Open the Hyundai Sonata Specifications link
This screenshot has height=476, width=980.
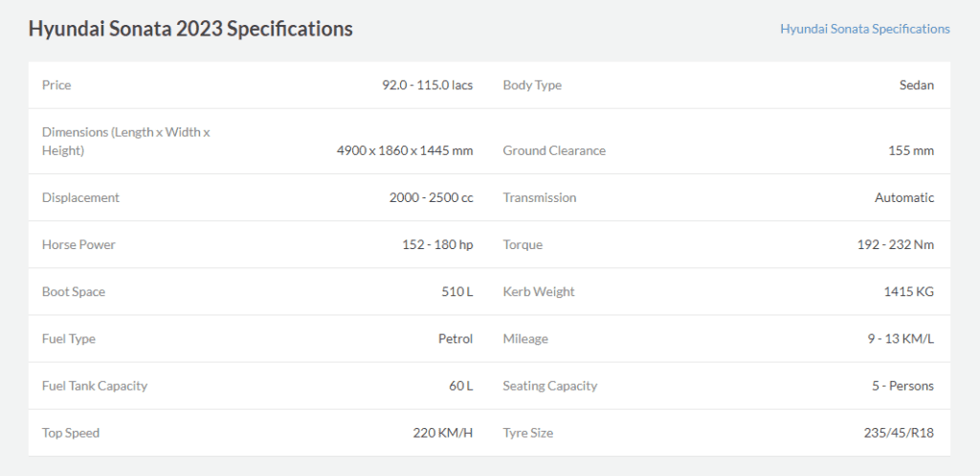tap(865, 29)
